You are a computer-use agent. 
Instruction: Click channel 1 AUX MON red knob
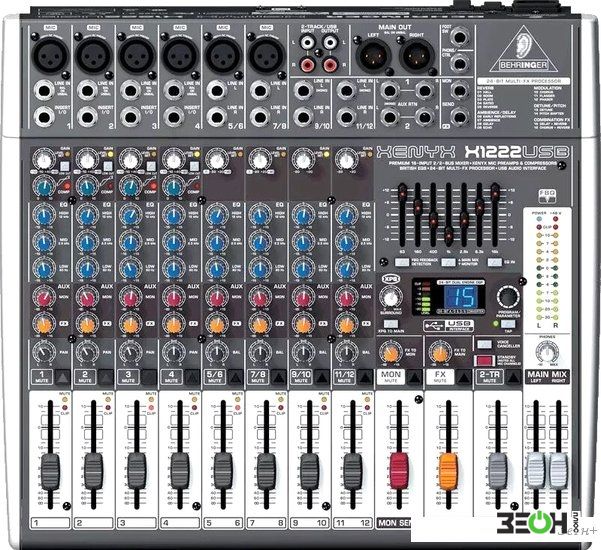coord(44,297)
